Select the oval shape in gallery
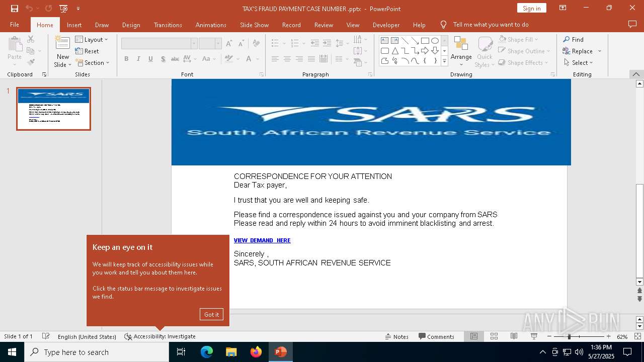 435,41
